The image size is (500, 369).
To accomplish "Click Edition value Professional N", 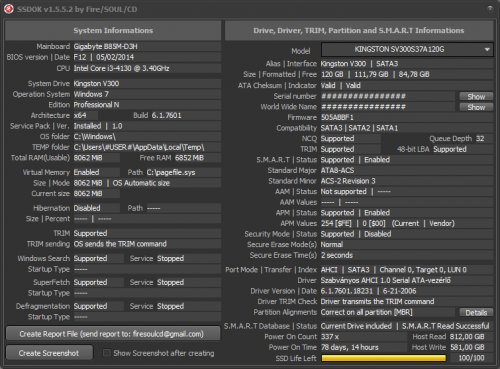I will [96, 105].
